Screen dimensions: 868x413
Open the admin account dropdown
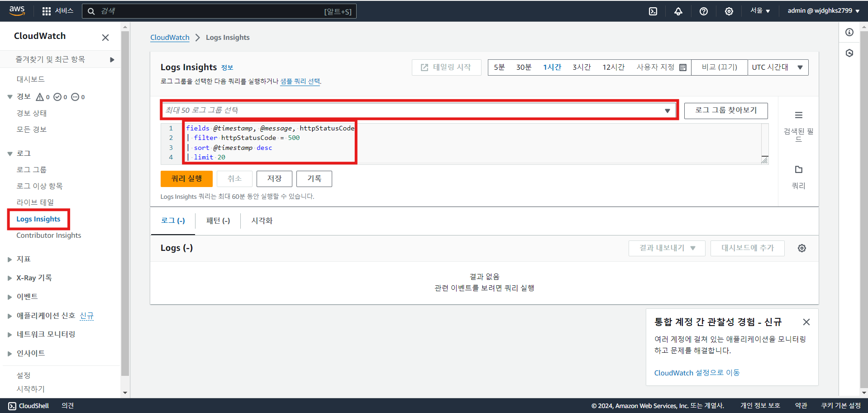(824, 11)
